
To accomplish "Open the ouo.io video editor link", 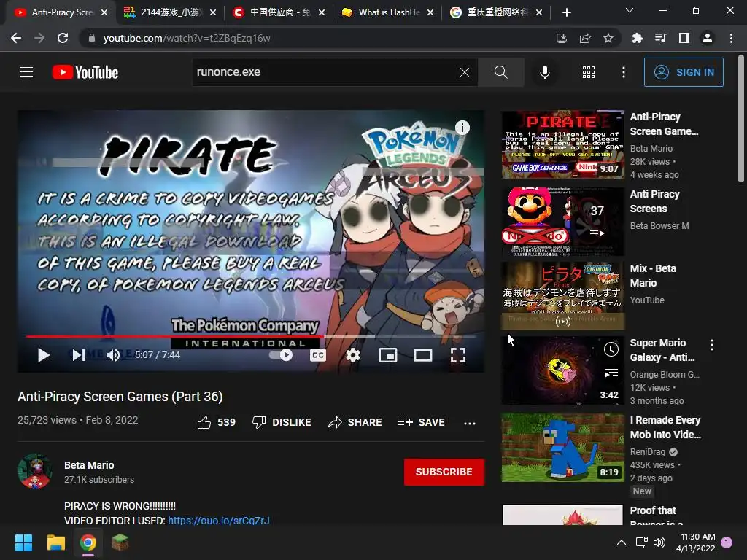I will [219, 521].
